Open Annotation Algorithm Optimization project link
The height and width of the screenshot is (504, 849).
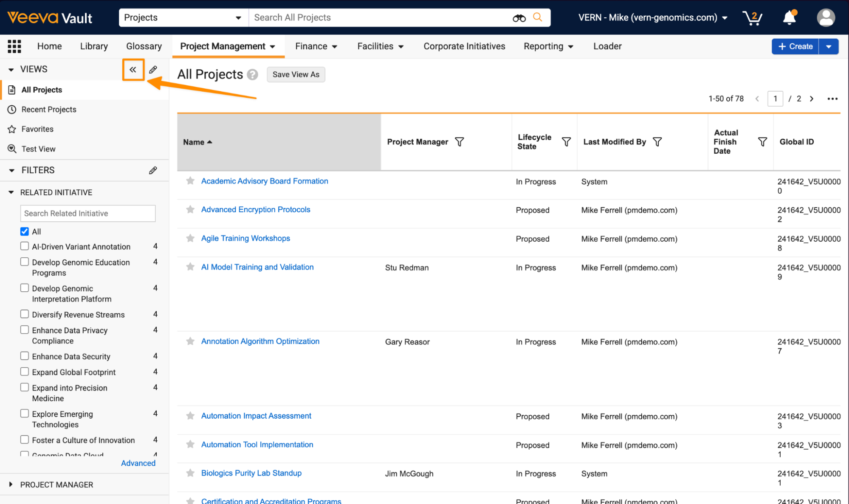[260, 341]
